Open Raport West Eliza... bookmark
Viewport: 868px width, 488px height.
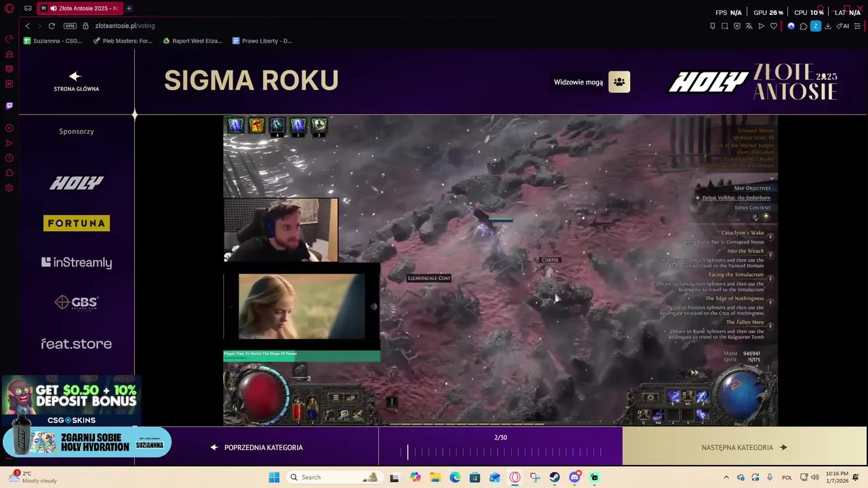coord(192,41)
